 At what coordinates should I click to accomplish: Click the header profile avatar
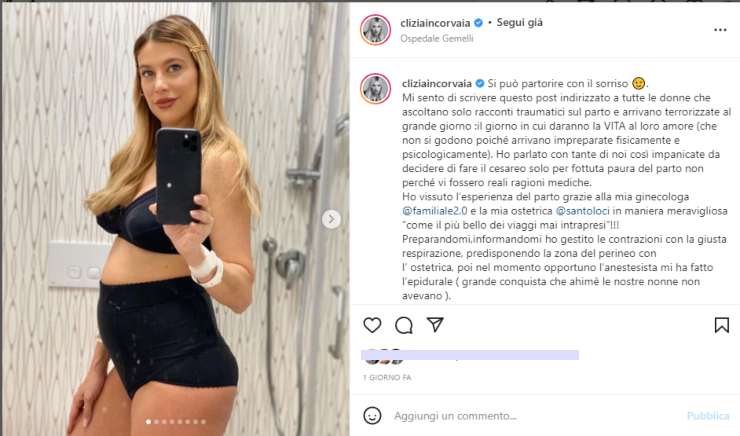tap(376, 30)
